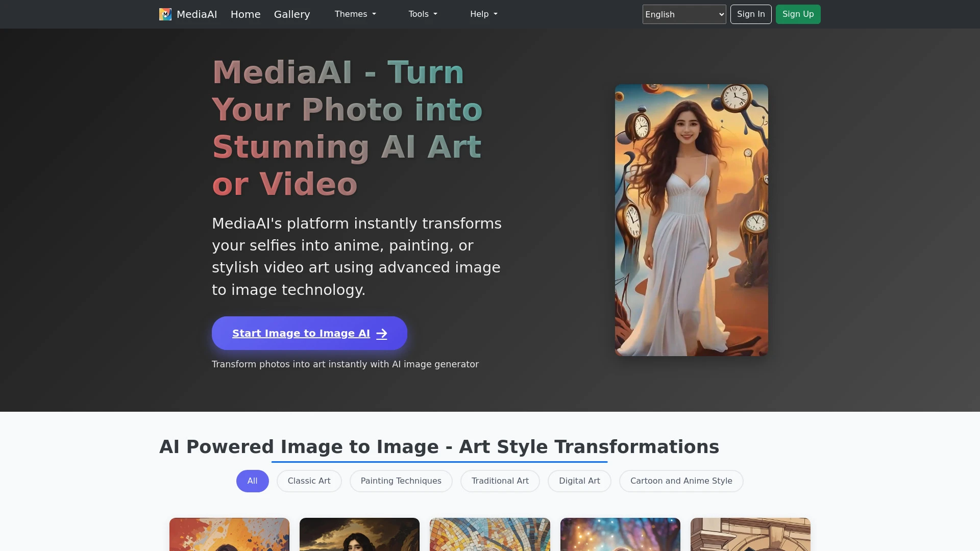Click the Sign In button

[750, 14]
